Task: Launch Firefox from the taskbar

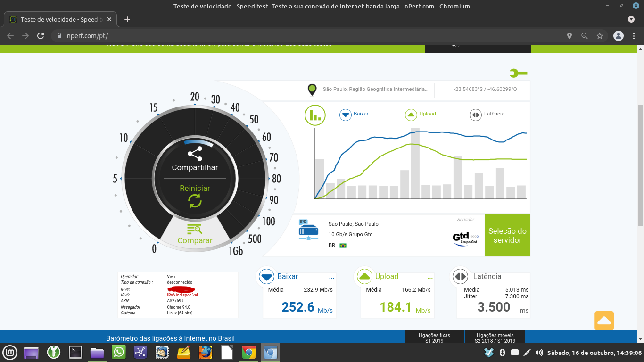Action: [x=206, y=352]
